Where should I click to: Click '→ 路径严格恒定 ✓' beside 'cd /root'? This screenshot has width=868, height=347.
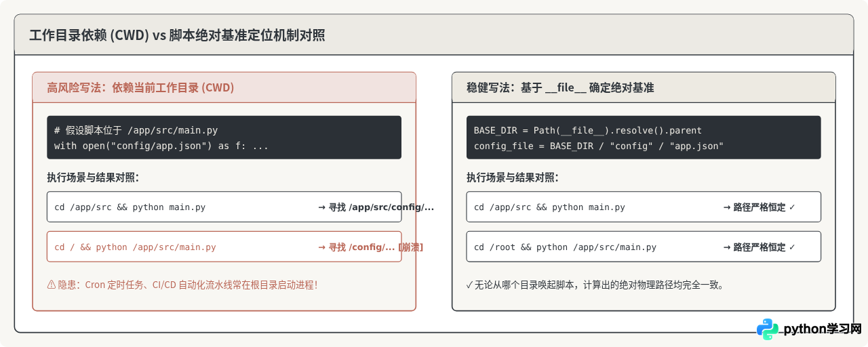[759, 247]
